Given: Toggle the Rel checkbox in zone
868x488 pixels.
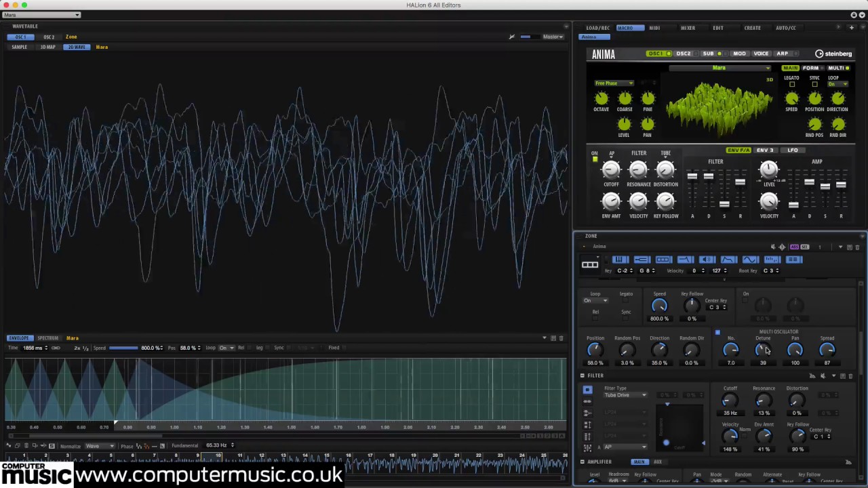Looking at the screenshot, I should 595,319.
